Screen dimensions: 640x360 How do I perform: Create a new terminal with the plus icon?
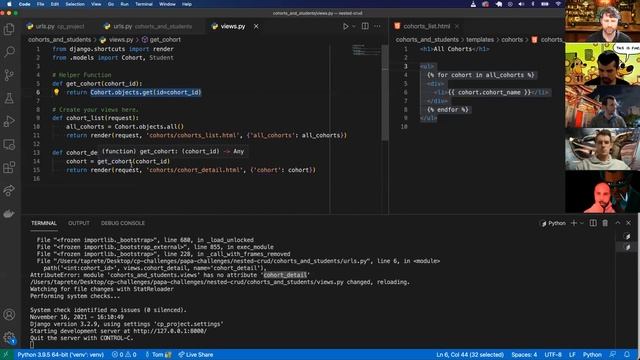pos(574,223)
